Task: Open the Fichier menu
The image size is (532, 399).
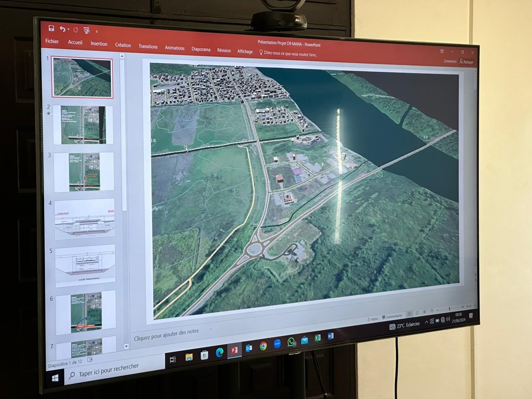Action: 52,41
